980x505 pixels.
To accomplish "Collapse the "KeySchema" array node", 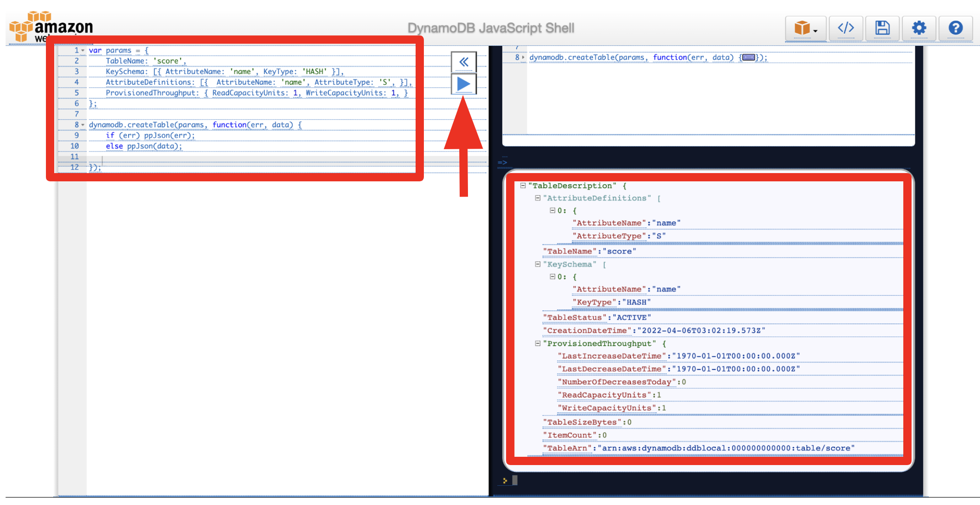I will coord(537,264).
